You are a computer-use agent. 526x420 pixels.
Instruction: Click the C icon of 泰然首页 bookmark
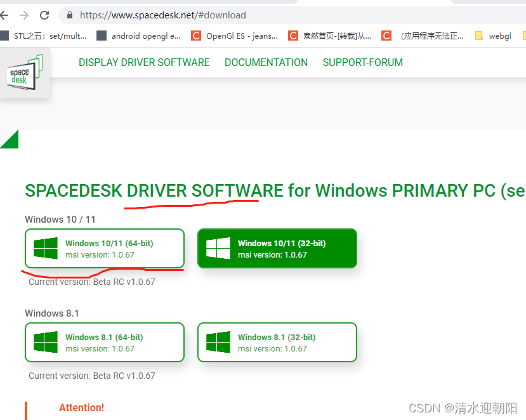tap(293, 36)
